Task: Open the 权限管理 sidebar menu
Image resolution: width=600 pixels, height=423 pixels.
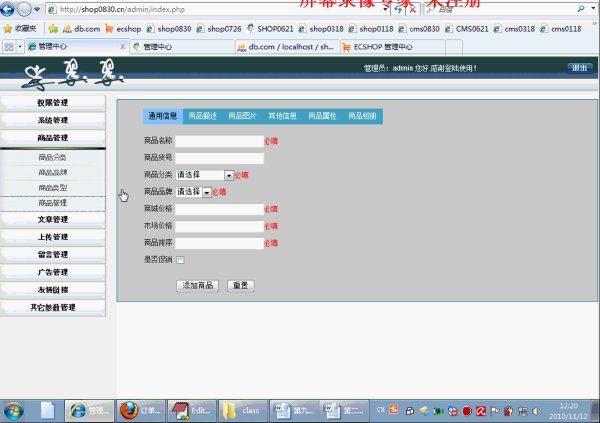Action: pyautogui.click(x=53, y=103)
